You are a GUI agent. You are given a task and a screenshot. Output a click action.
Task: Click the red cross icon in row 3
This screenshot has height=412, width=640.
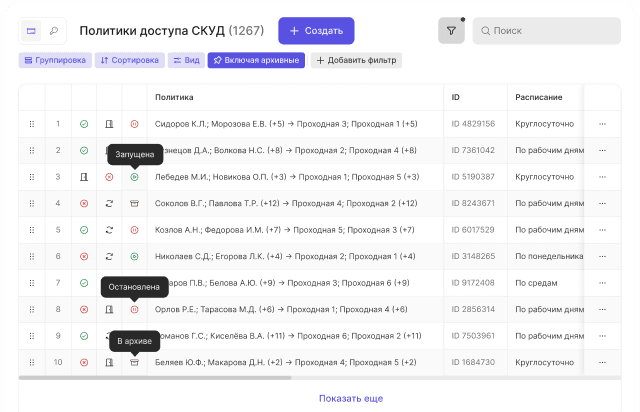(x=109, y=177)
